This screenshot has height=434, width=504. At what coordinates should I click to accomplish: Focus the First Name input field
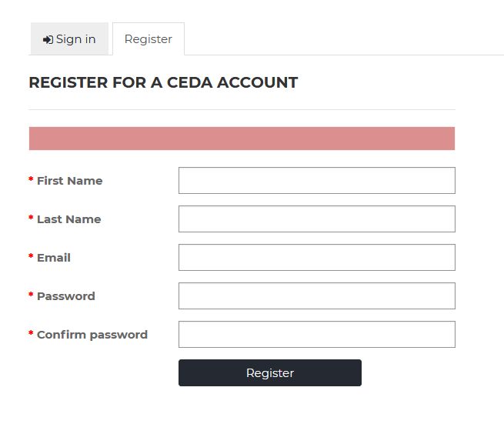tap(316, 181)
